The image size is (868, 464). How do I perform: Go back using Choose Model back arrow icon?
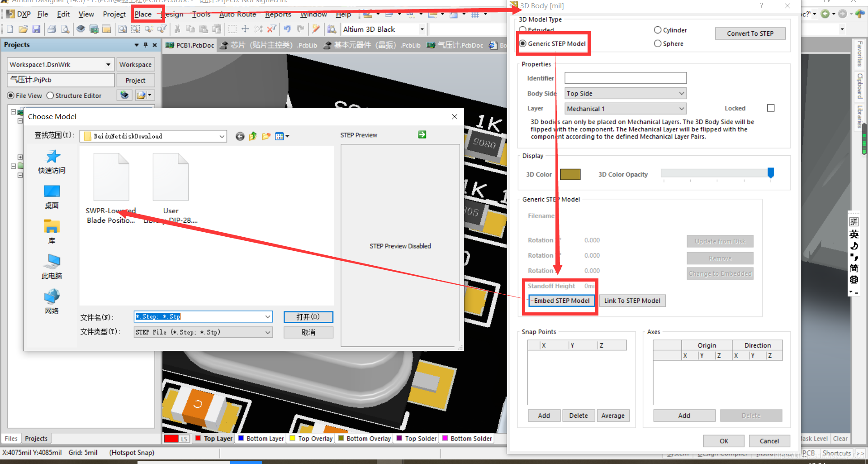[x=240, y=136]
